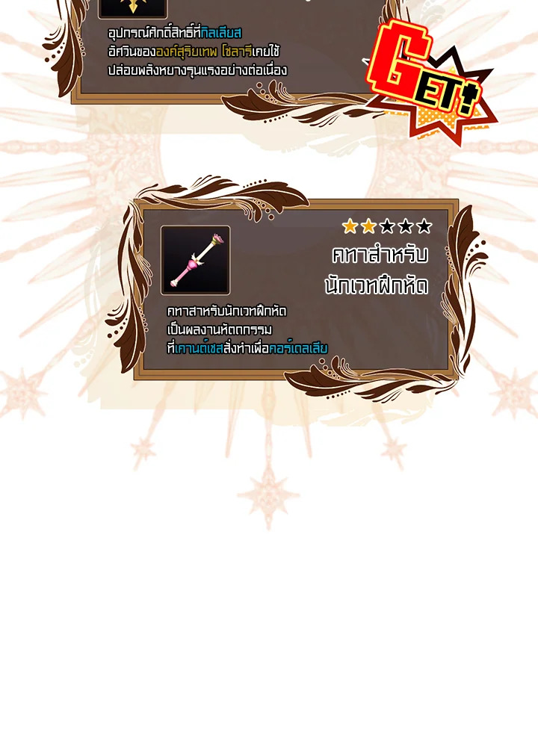Open the cyan กิลเลียส highlighted name
Viewport: 538px width, 756px height.
pos(220,33)
